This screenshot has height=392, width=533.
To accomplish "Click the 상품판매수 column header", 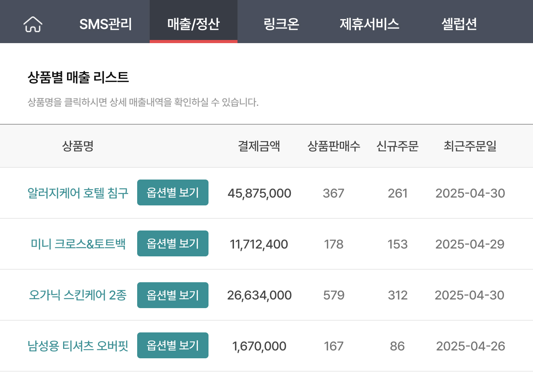I will pos(333,146).
